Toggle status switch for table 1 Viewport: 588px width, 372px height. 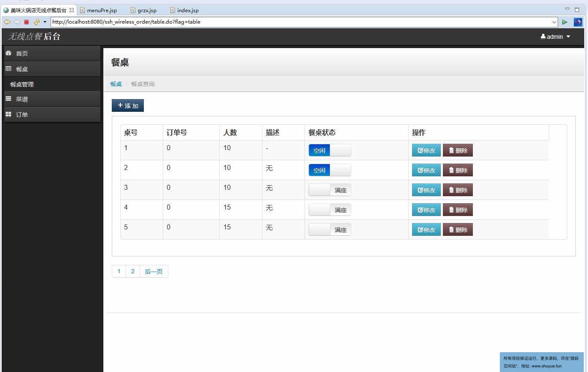329,150
